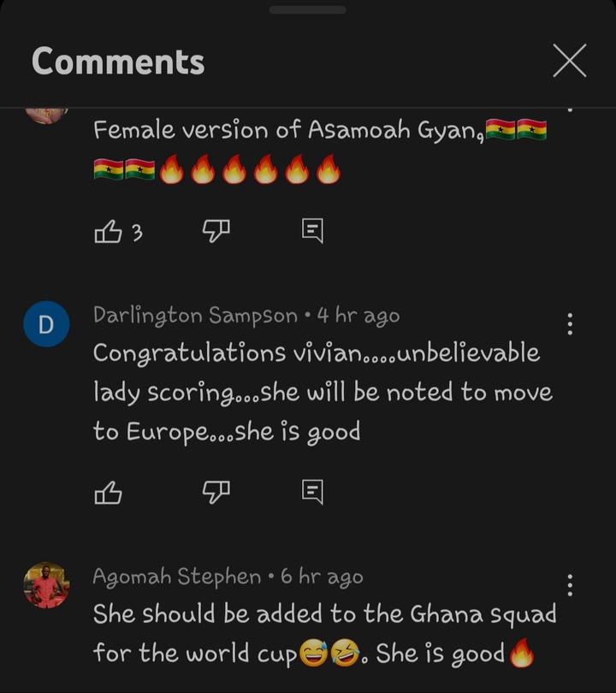
Task: Open Darlington Sampson's blue D avatar
Action: pos(46,324)
